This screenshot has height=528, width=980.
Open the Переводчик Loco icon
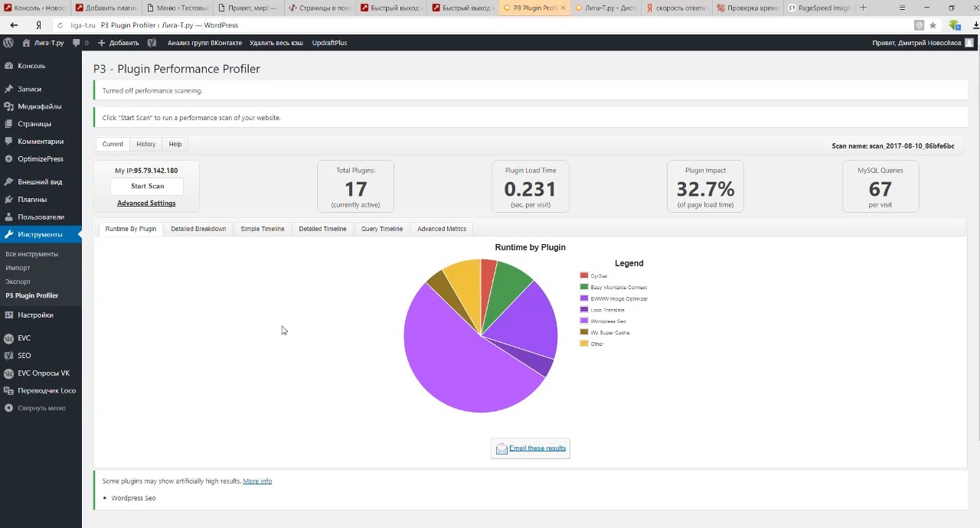tap(8, 391)
